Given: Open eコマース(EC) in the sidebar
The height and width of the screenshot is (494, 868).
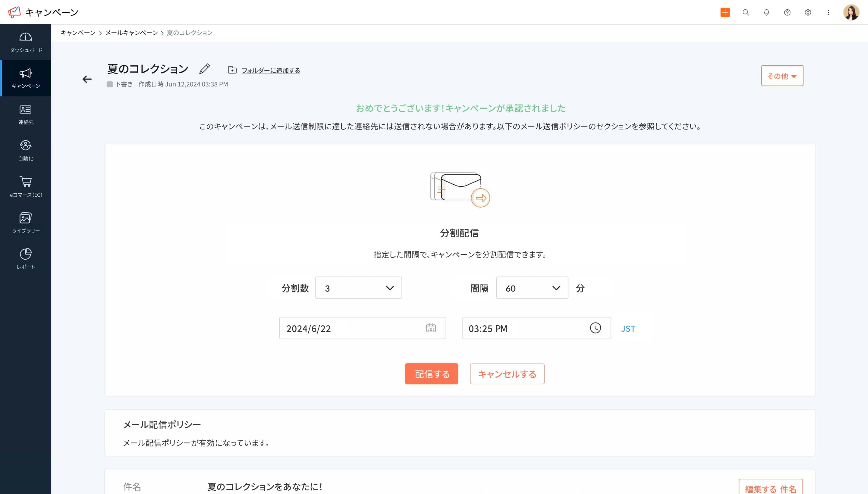Looking at the screenshot, I should (26, 187).
